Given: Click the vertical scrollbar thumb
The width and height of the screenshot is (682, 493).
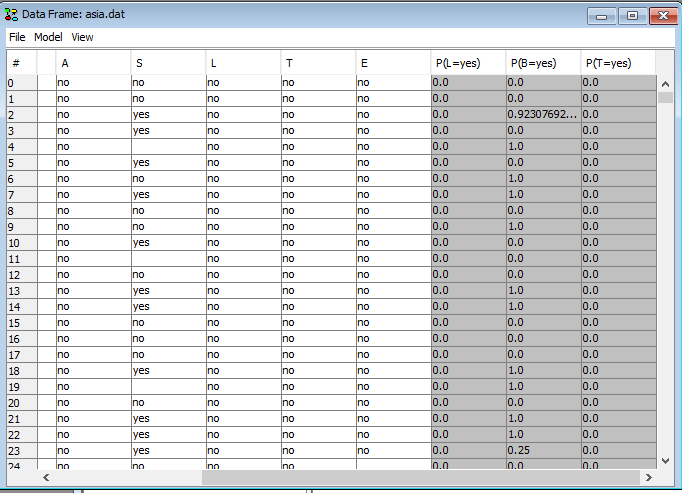Looking at the screenshot, I should [x=665, y=97].
